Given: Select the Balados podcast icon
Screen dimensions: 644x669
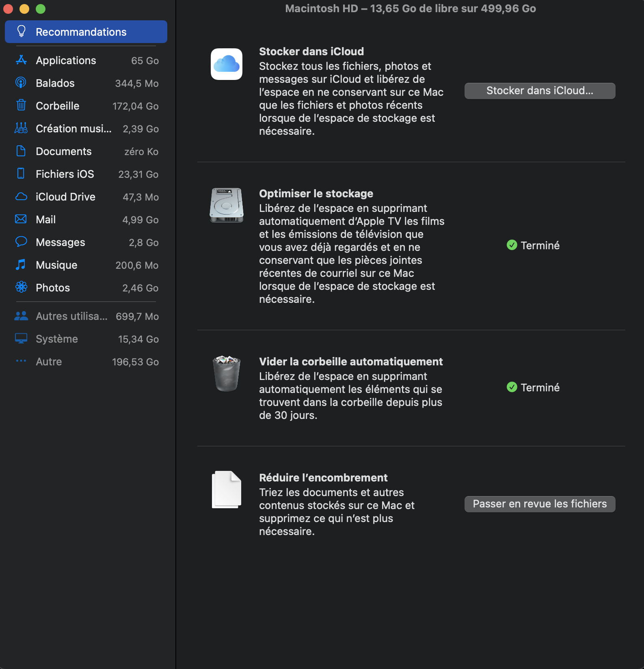Looking at the screenshot, I should (x=21, y=83).
